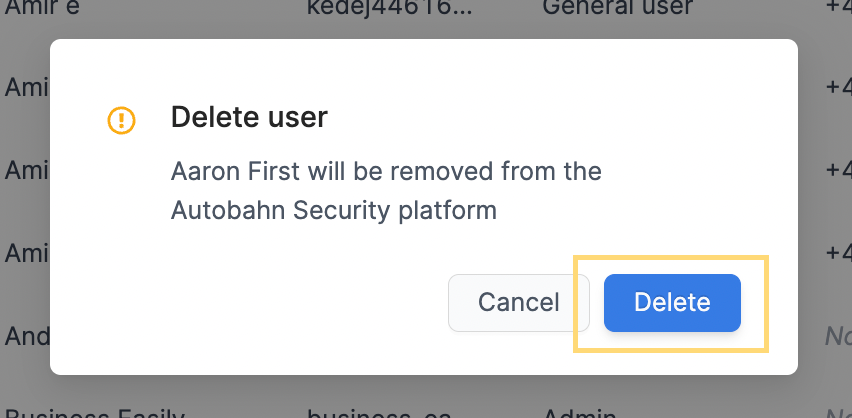The image size is (852, 418).
Task: Click the italic phone placeholder in the Admin row
Action: pos(838,413)
